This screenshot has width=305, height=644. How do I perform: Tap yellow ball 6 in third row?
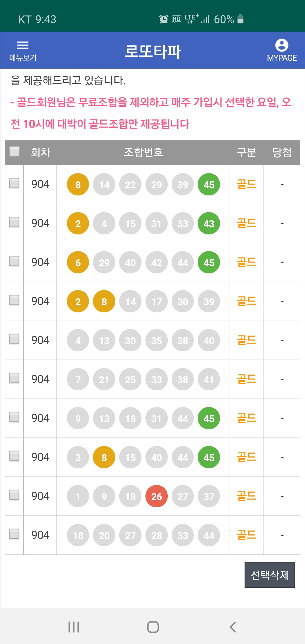click(x=78, y=262)
